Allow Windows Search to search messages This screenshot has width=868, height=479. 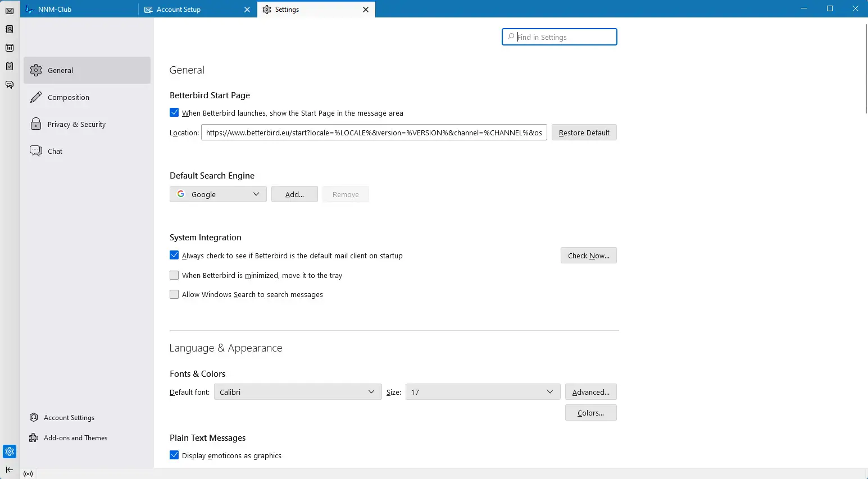[174, 294]
